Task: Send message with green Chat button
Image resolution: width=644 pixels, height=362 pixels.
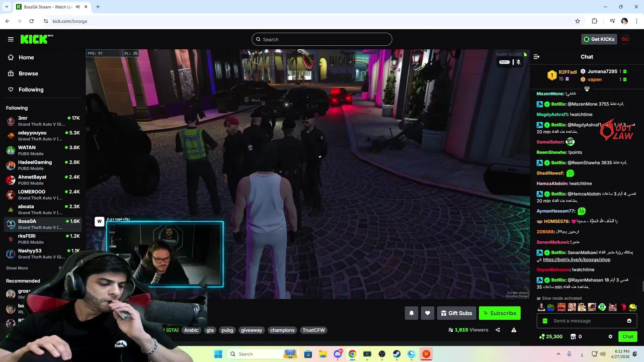Action: tap(628, 336)
